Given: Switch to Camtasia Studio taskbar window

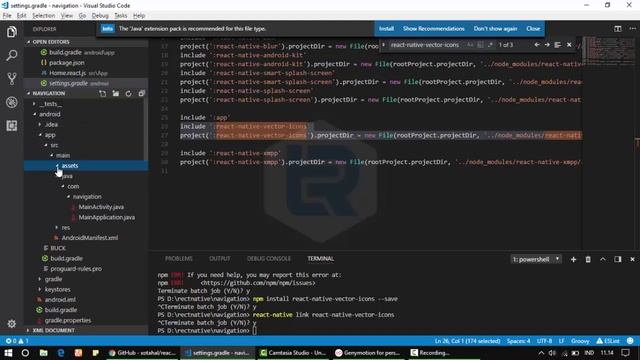Looking at the screenshot, I should [293, 353].
